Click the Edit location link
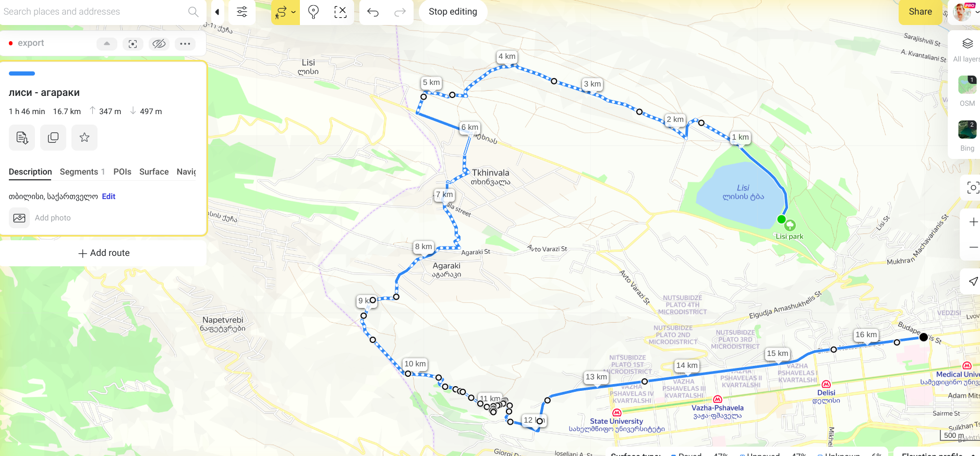 (108, 196)
